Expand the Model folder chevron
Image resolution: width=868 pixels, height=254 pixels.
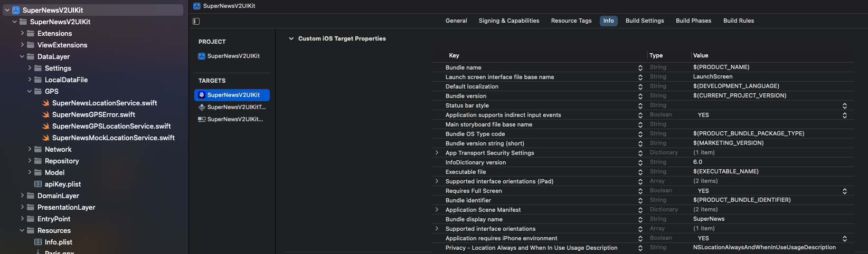30,172
